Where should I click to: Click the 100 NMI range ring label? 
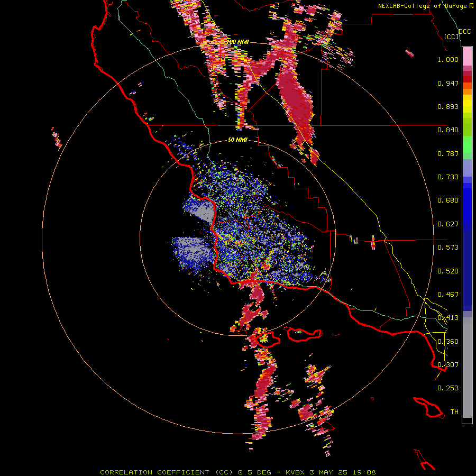point(237,42)
